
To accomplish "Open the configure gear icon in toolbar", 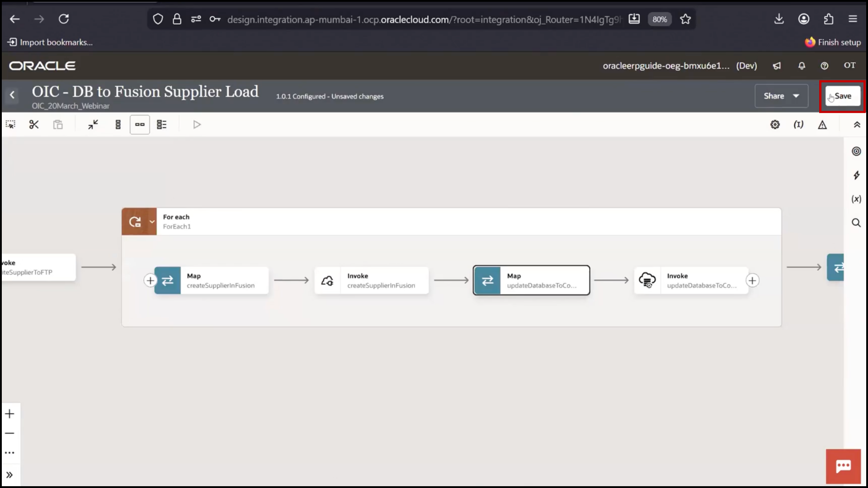I will 775,124.
